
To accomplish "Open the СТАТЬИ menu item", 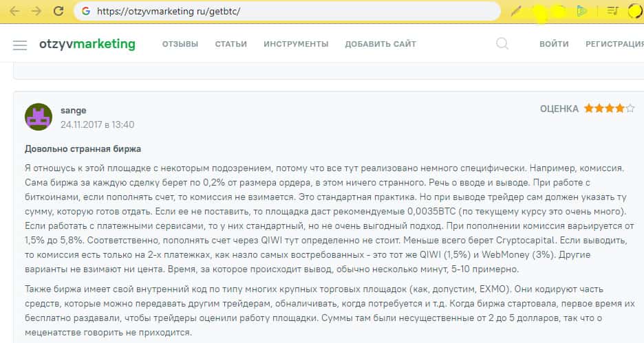I will click(x=230, y=44).
